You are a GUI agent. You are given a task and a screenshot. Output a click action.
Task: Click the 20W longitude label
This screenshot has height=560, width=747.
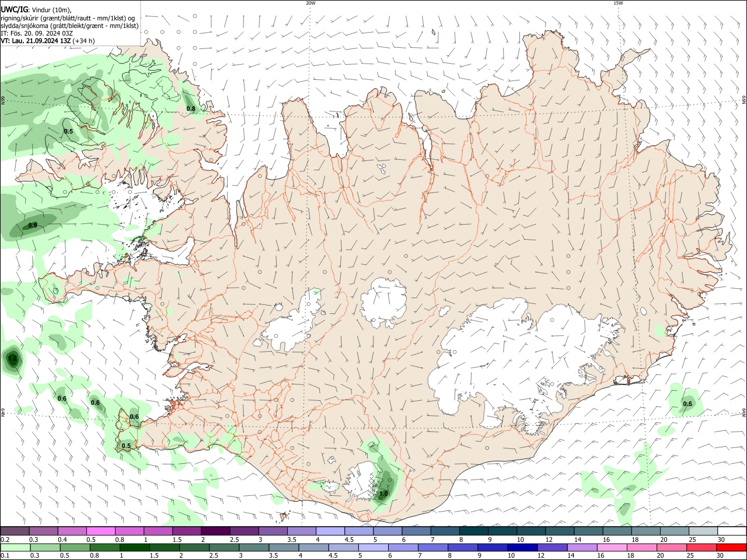(x=310, y=3)
